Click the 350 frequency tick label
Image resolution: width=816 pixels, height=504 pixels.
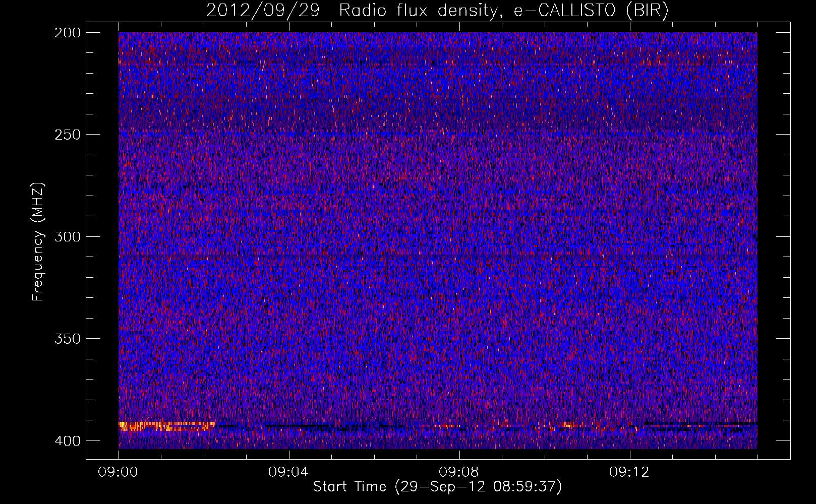[x=67, y=339]
